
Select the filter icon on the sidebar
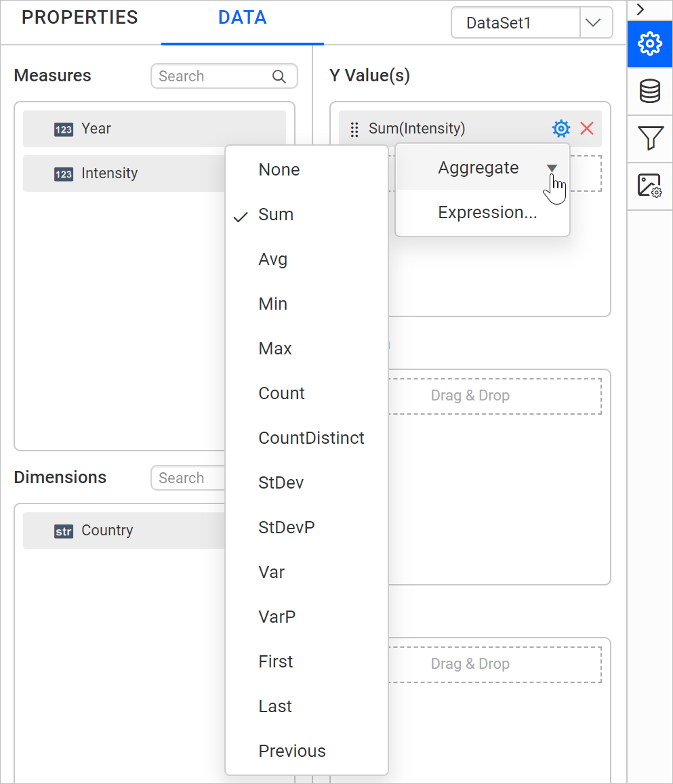point(649,138)
